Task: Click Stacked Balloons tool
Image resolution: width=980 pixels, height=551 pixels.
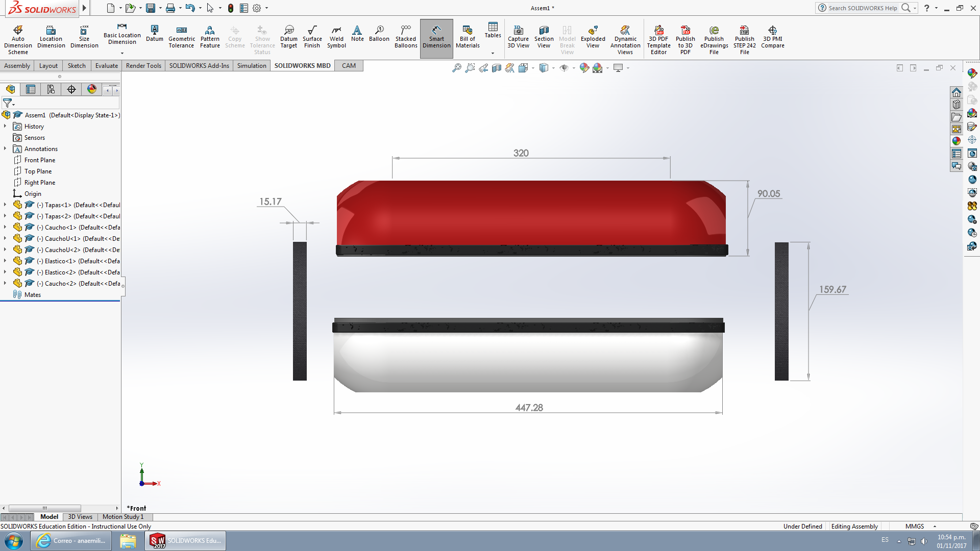Action: pyautogui.click(x=406, y=37)
